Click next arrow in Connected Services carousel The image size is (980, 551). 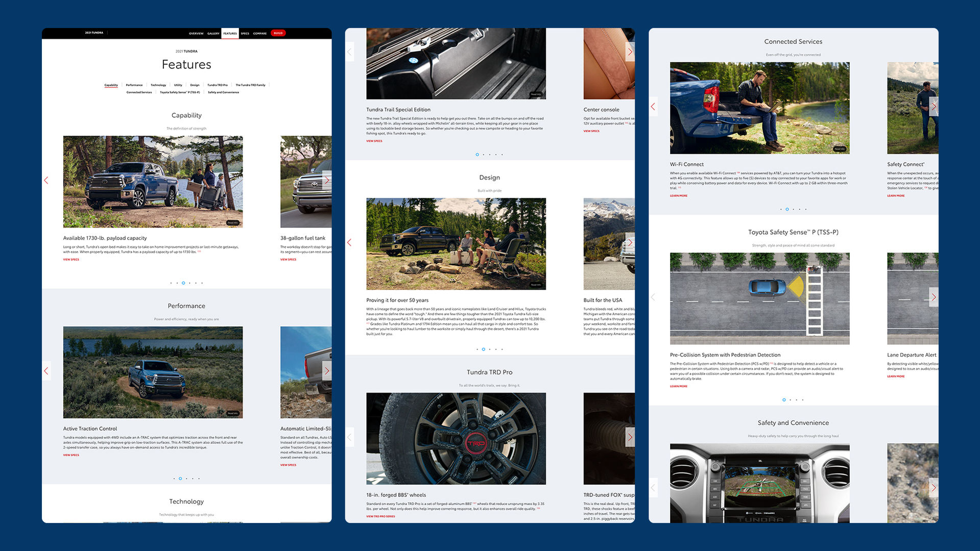934,107
